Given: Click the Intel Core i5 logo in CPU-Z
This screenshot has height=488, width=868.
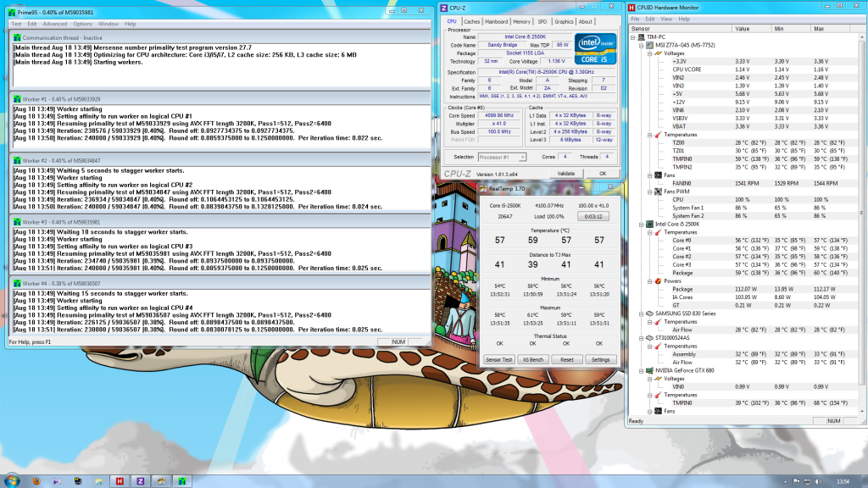Looking at the screenshot, I should click(x=595, y=48).
